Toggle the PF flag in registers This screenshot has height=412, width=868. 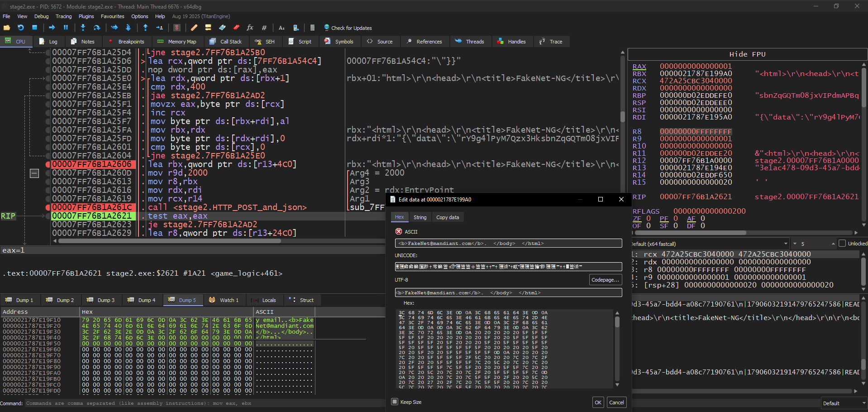[x=664, y=219]
